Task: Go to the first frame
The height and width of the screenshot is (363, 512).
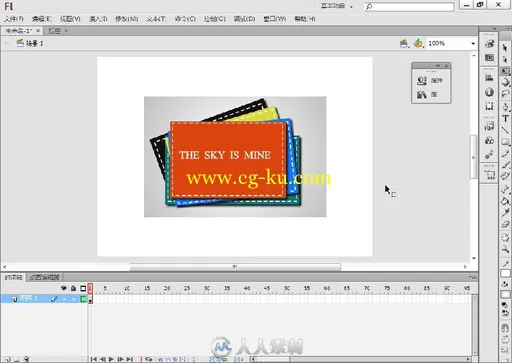Action: point(94,359)
